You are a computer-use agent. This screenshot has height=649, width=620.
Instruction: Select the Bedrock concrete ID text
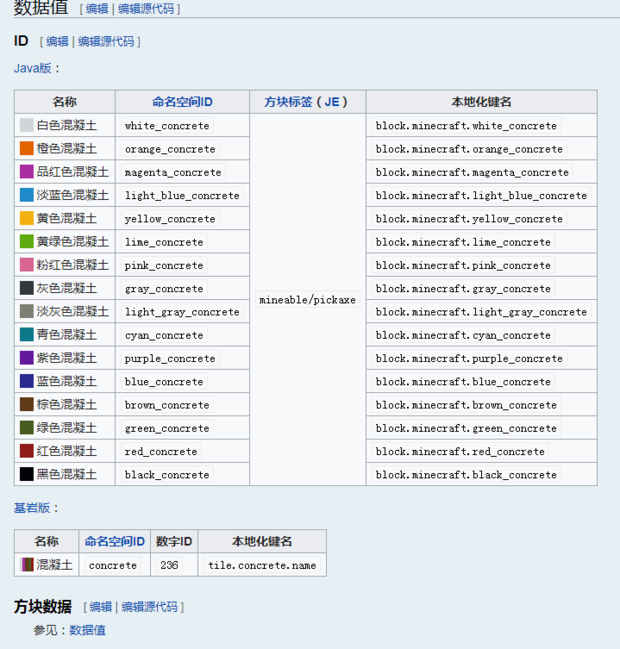pyautogui.click(x=113, y=565)
